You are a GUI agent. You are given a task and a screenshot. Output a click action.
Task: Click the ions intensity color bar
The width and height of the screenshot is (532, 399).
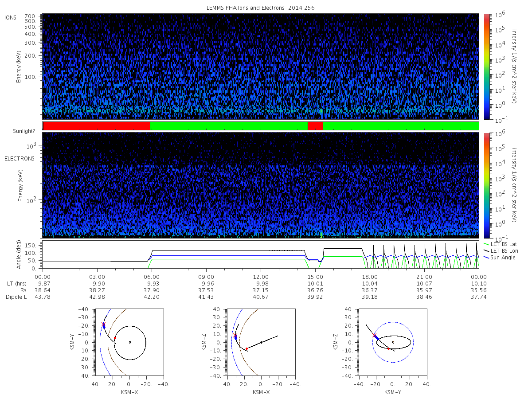point(486,66)
